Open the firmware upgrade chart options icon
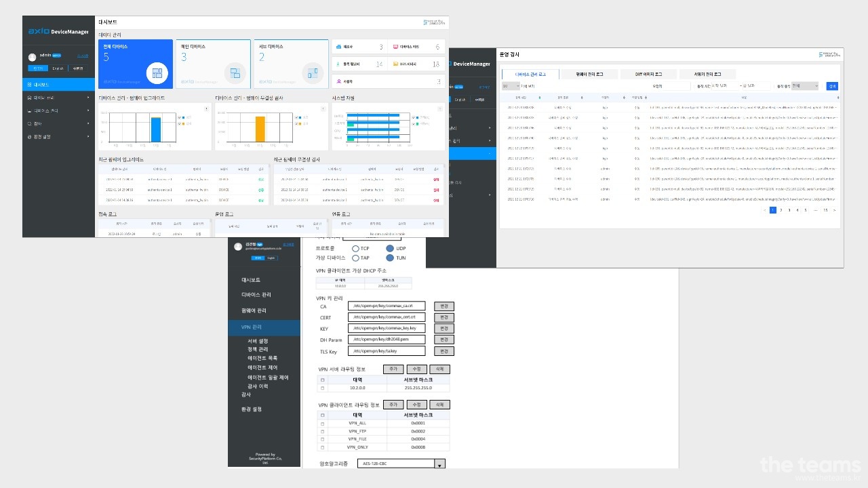 coord(206,108)
